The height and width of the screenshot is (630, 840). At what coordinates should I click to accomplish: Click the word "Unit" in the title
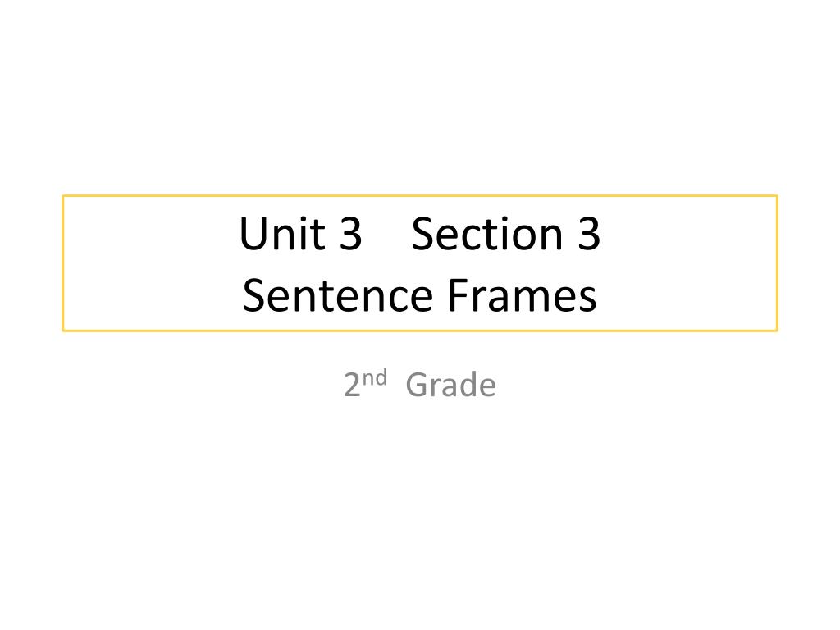click(282, 233)
